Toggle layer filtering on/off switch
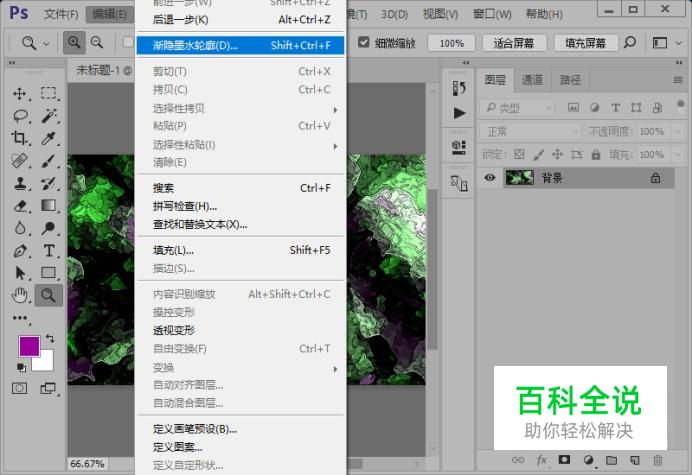Screen dimensions: 692x475 tap(680, 106)
